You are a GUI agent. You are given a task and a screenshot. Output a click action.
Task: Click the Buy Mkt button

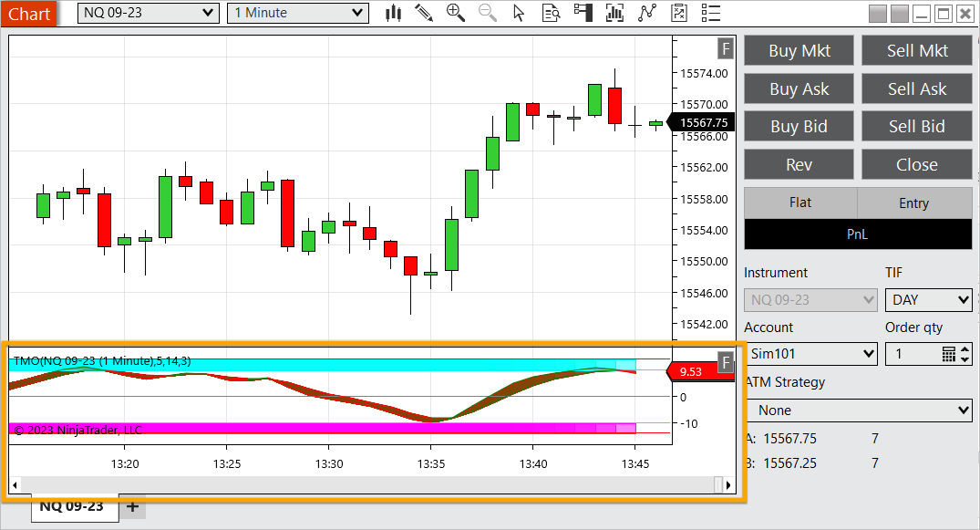point(799,51)
